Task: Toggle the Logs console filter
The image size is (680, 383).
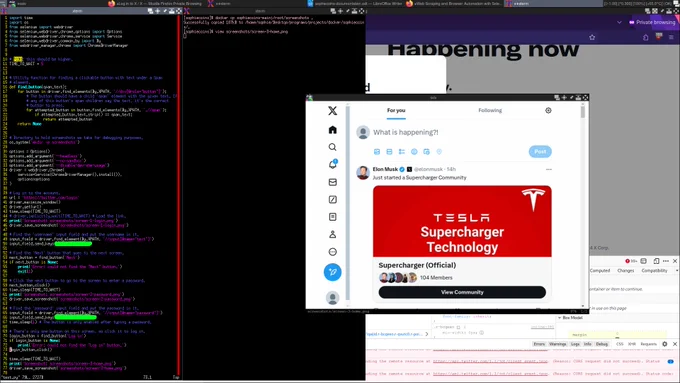Action: tap(575, 344)
